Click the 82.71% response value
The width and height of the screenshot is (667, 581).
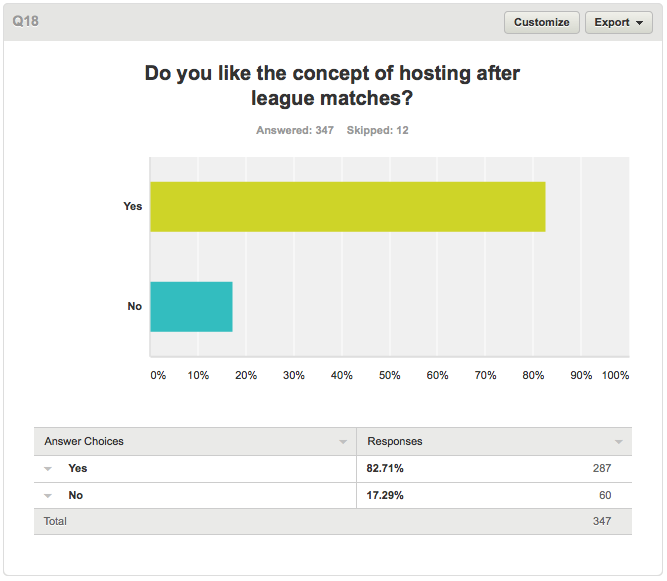385,468
